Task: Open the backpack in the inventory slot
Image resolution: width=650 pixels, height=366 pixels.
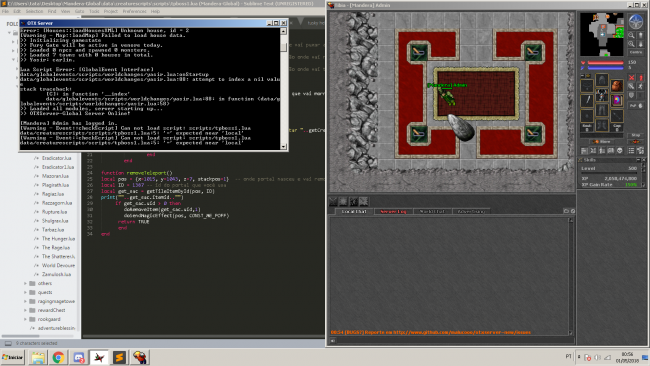Action: pos(616,86)
